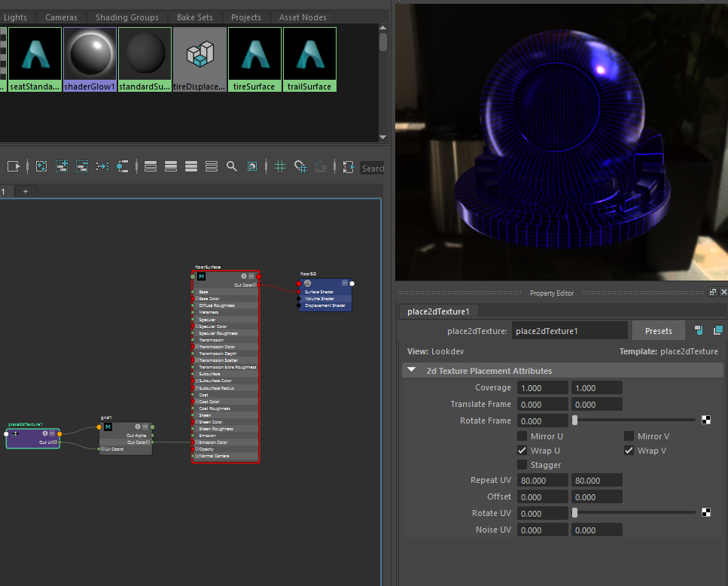This screenshot has height=586, width=728.
Task: Uncheck the Wrap V checkbox
Action: point(629,451)
